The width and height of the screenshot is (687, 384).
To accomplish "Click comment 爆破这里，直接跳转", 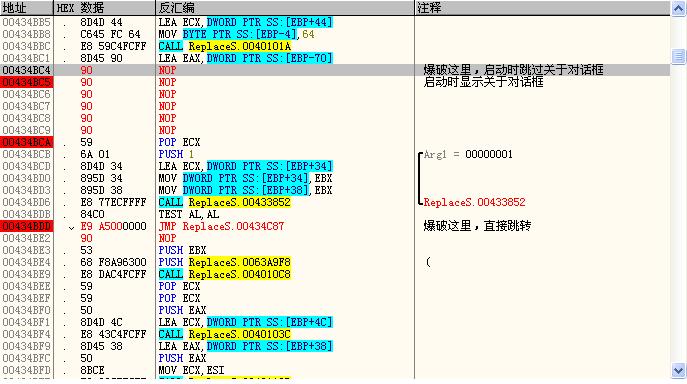I will (x=477, y=226).
